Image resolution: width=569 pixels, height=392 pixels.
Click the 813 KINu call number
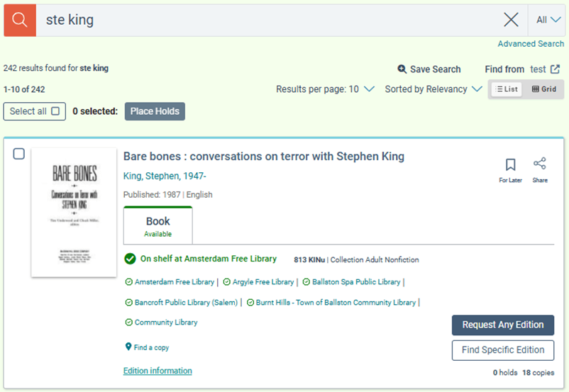pyautogui.click(x=309, y=260)
